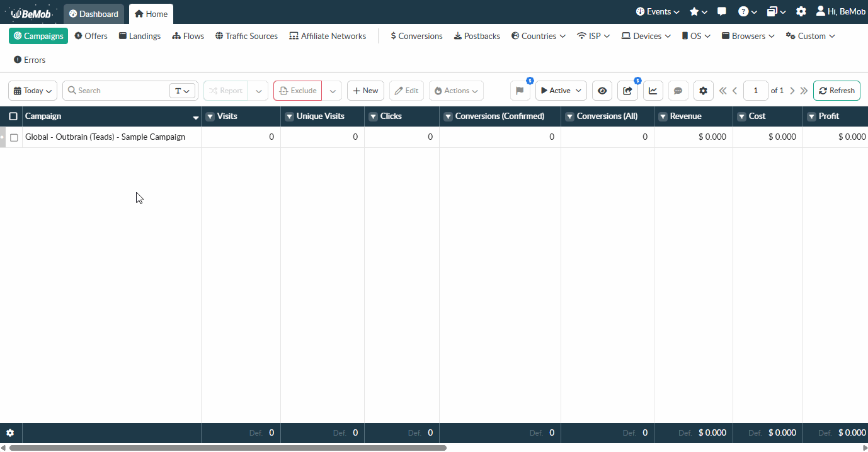Open the chart view icon
Viewport: 868px width, 452px height.
pos(653,91)
